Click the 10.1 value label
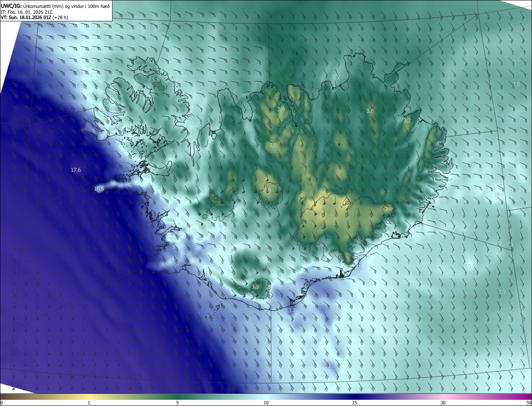Image resolution: width=532 pixels, height=406 pixels. 470,267
